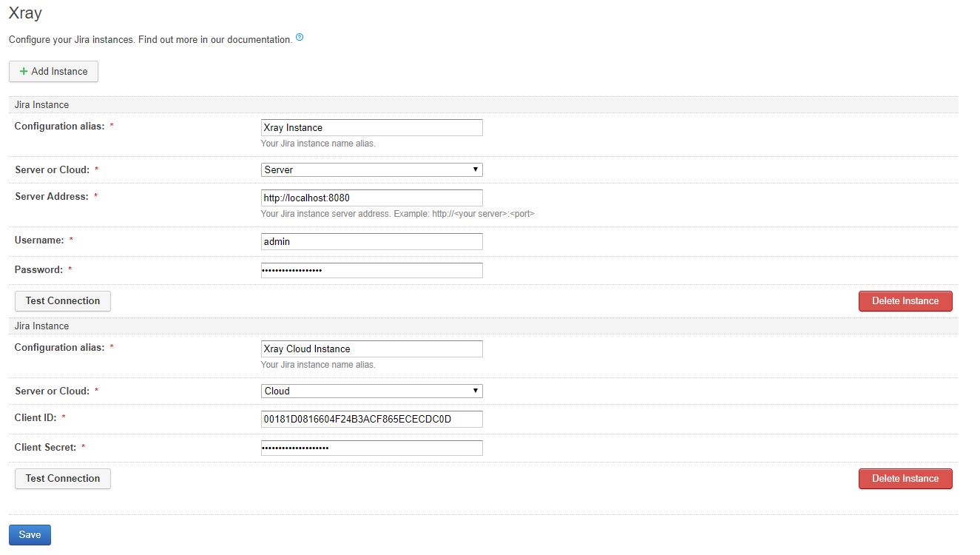The width and height of the screenshot is (980, 555).
Task: Focus the Client Secret field
Action: 371,448
